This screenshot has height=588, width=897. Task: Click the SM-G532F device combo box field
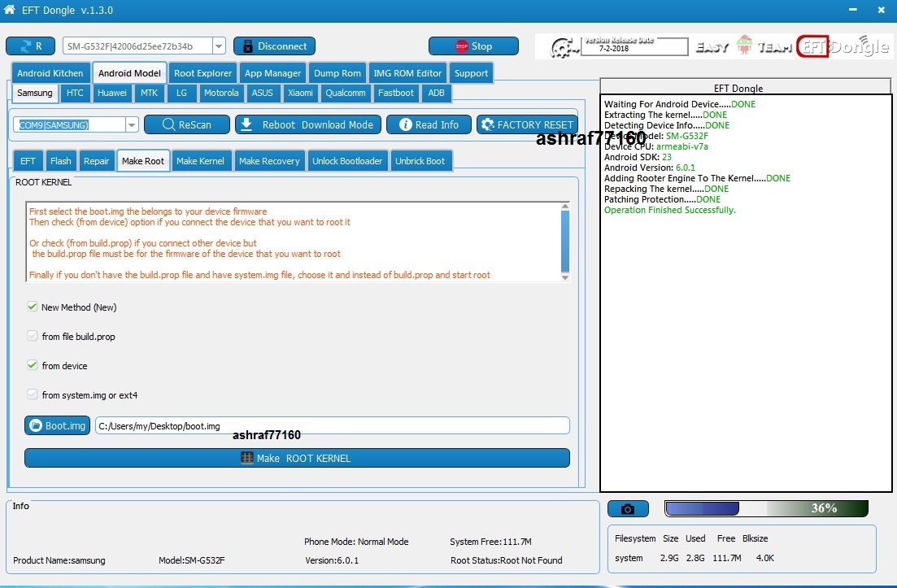tap(138, 46)
